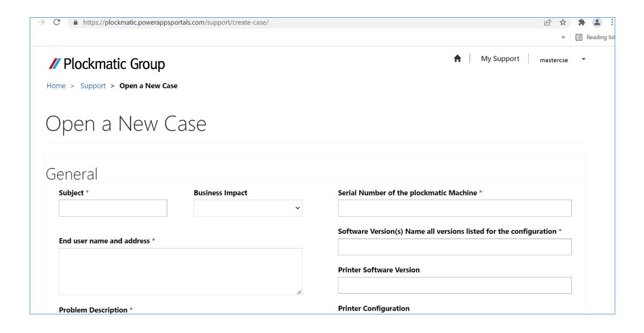Click the share icon in the address bar
Screen dimensions: 644x333
546,23
